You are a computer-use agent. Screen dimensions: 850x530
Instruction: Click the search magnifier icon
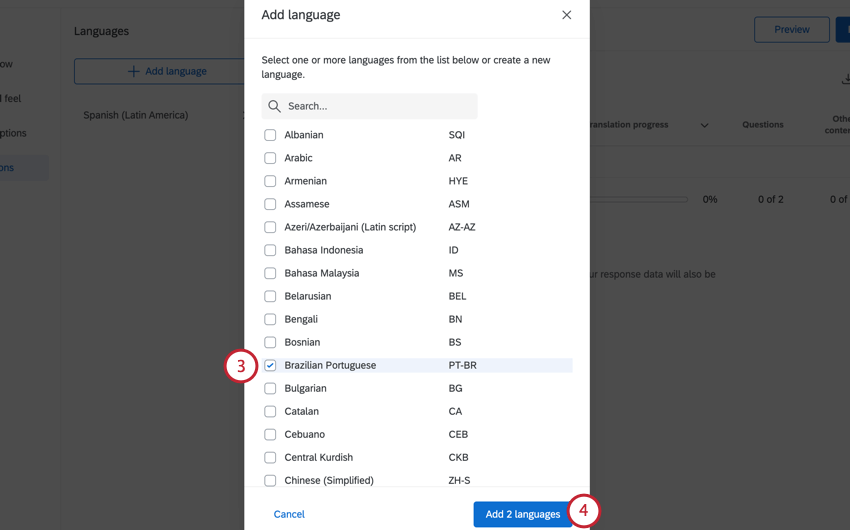pyautogui.click(x=275, y=106)
